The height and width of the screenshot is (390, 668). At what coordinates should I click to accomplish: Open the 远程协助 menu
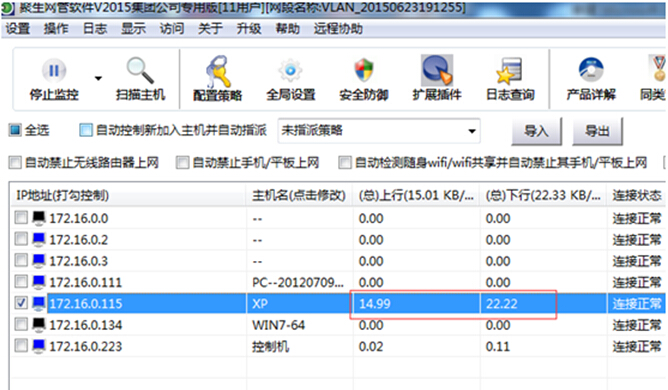click(338, 29)
